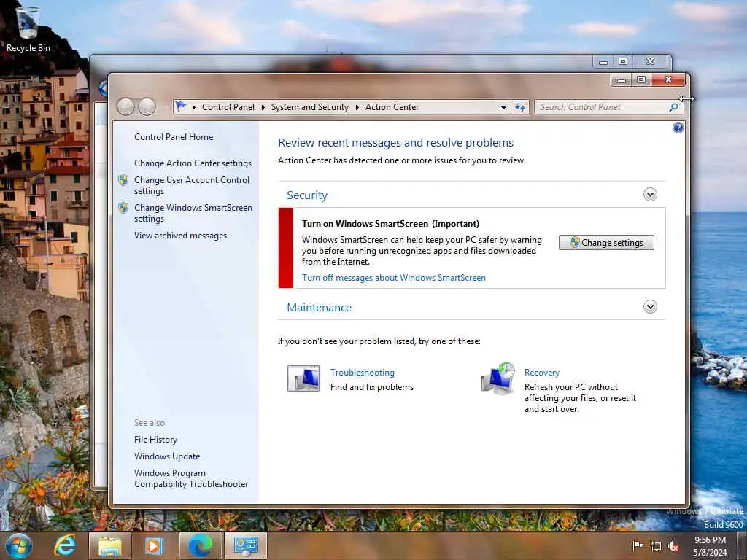Open Windows Program Compatibility Troubleshooter
The height and width of the screenshot is (560, 747).
pos(191,478)
